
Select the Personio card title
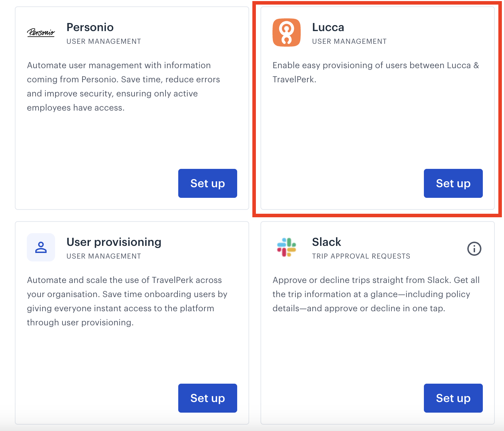[x=90, y=27]
